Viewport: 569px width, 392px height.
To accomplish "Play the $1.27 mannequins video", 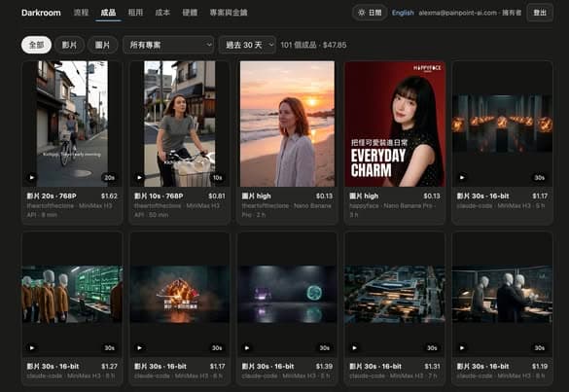I will (x=31, y=347).
